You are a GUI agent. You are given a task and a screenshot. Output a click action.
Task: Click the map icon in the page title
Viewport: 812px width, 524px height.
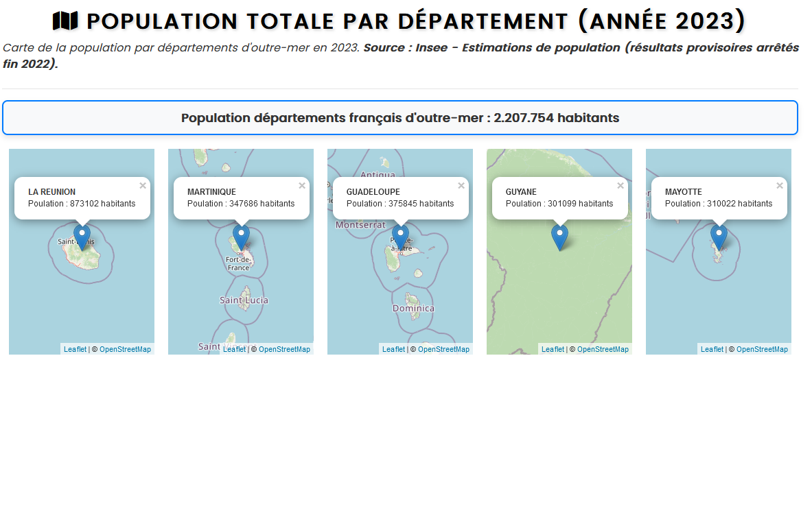point(65,21)
